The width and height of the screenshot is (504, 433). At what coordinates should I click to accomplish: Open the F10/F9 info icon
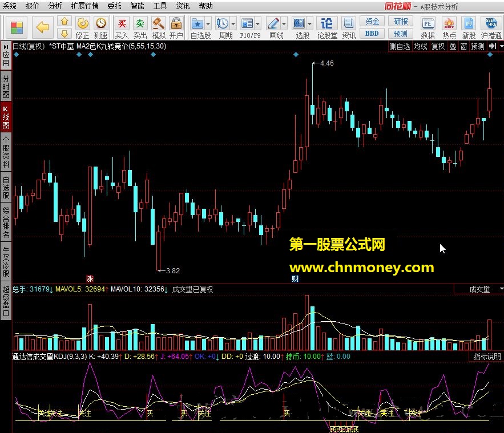(x=247, y=23)
